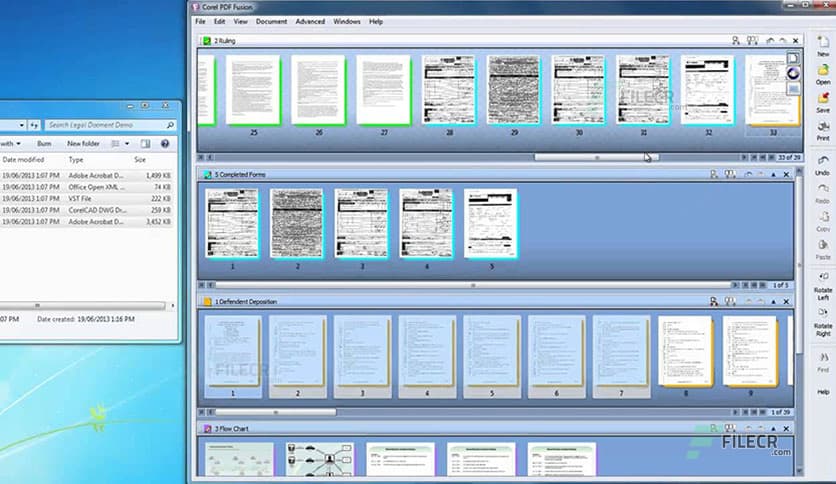Click the New document icon in the right toolbar
Screen dimensions: 836x484
click(x=823, y=42)
